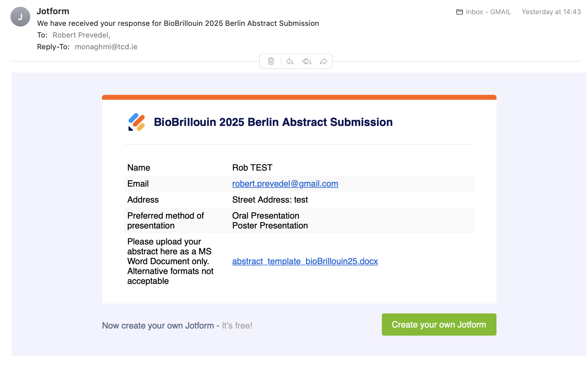The image size is (588, 367).
Task: Select recipient Robert Prevedel in To field
Action: pyautogui.click(x=81, y=35)
